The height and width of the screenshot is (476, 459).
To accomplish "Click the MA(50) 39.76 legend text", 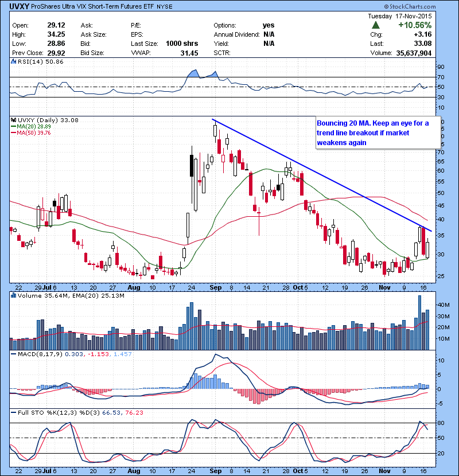I will (34, 133).
